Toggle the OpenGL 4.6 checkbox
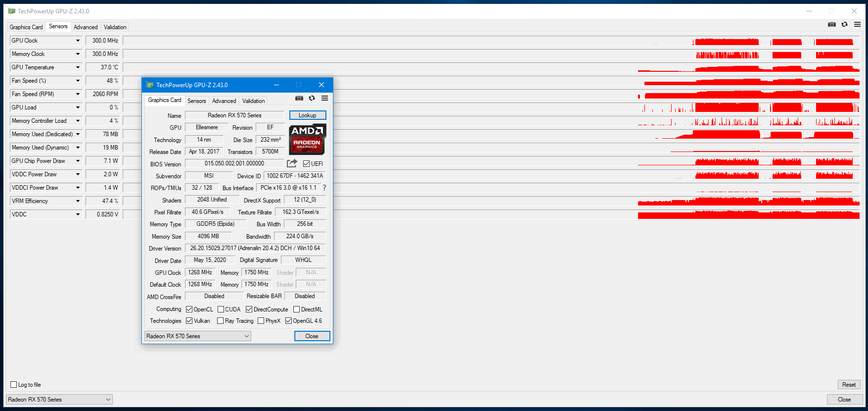868x411 pixels. point(288,321)
